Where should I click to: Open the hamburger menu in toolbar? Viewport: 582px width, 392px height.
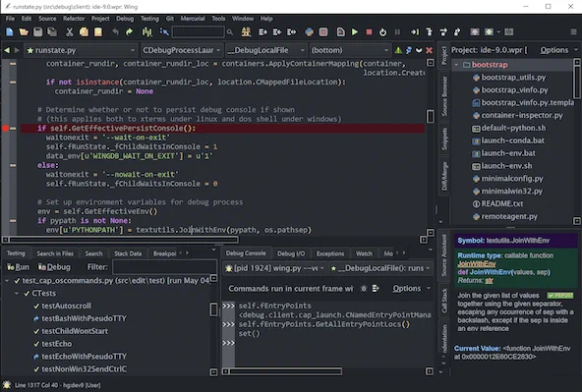574,32
